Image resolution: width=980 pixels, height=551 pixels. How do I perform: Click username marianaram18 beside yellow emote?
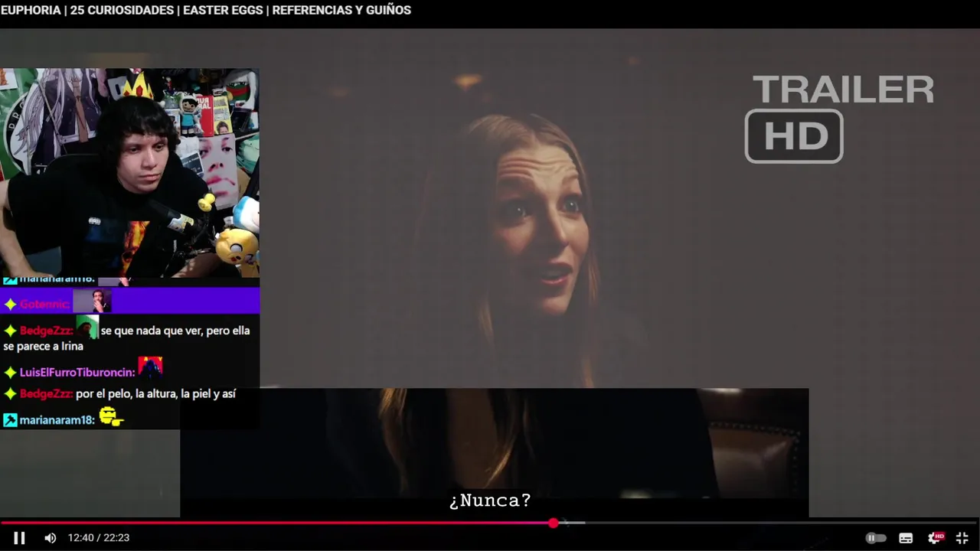click(x=57, y=420)
